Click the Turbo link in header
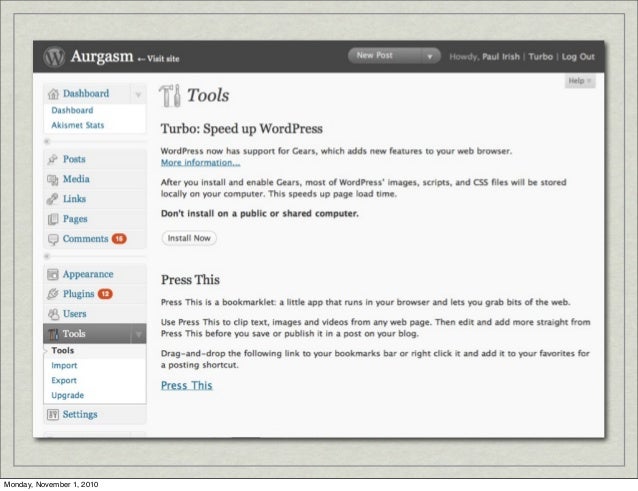The width and height of the screenshot is (638, 491). pyautogui.click(x=540, y=57)
